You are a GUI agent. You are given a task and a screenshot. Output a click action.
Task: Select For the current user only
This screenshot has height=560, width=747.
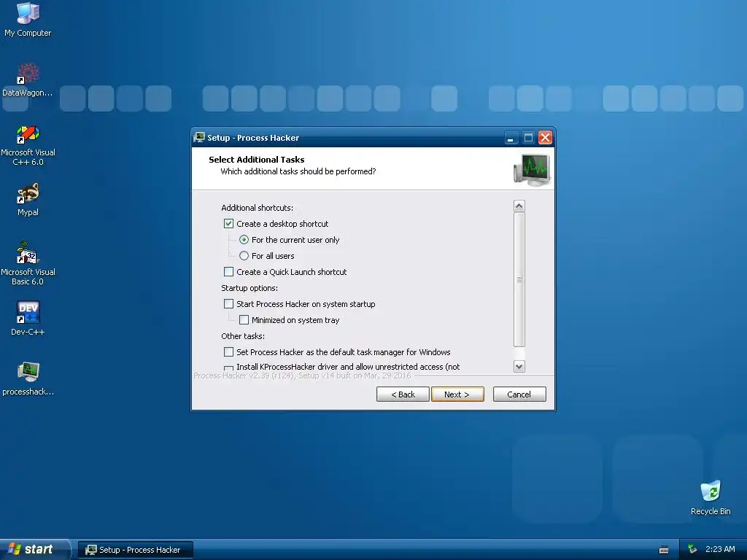click(244, 239)
